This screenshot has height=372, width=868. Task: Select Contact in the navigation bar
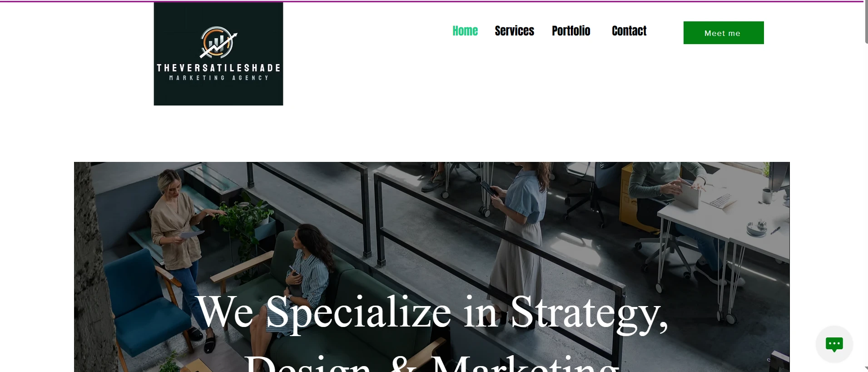(x=629, y=31)
